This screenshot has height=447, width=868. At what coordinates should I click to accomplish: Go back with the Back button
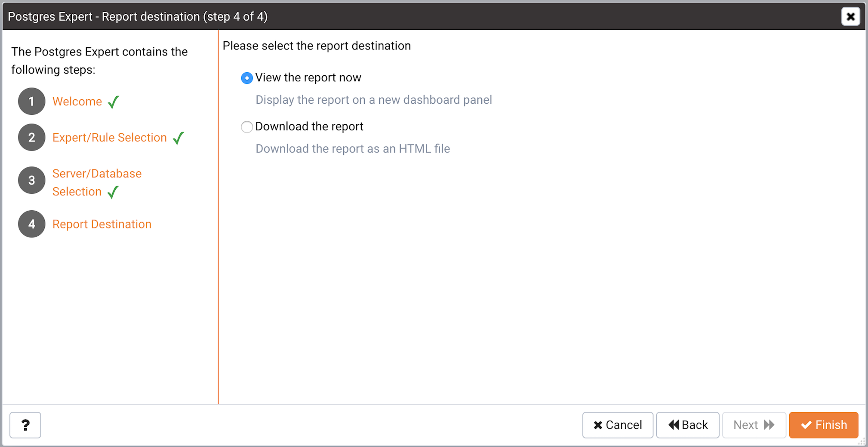tap(688, 425)
